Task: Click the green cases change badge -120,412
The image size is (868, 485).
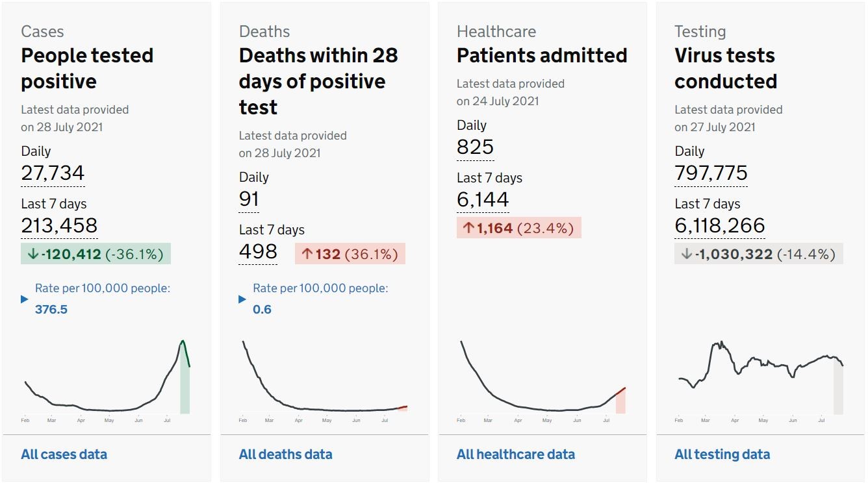Action: 96,254
